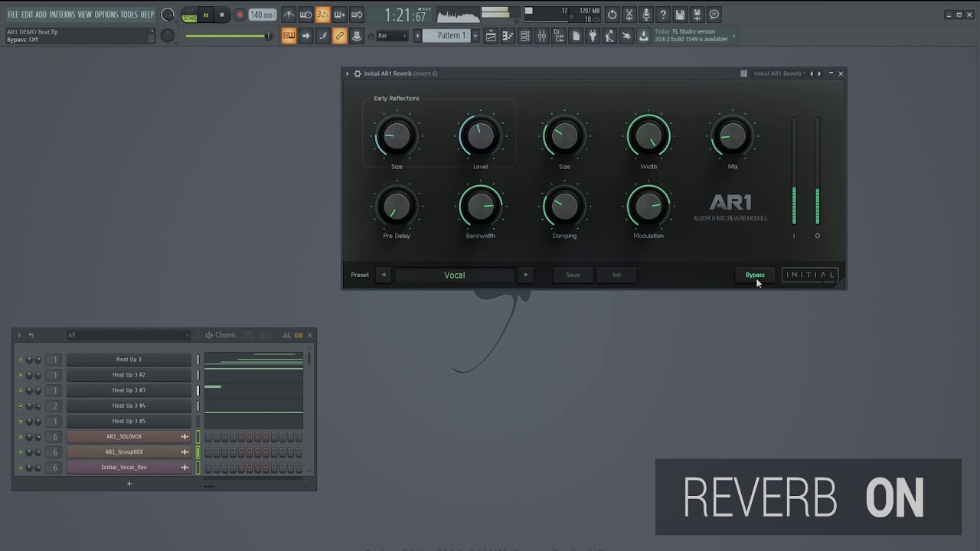The height and width of the screenshot is (551, 980).
Task: Open the Bar snap dropdown
Action: [x=392, y=35]
